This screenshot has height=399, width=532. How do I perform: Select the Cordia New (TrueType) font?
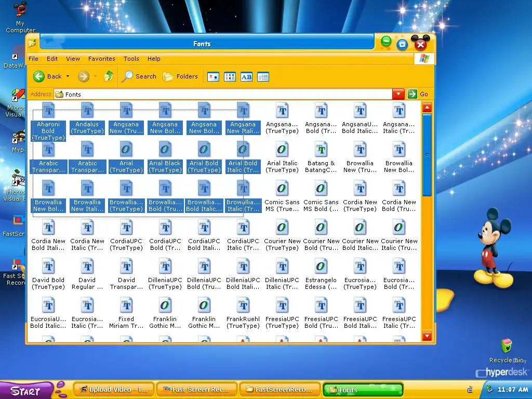click(x=360, y=196)
